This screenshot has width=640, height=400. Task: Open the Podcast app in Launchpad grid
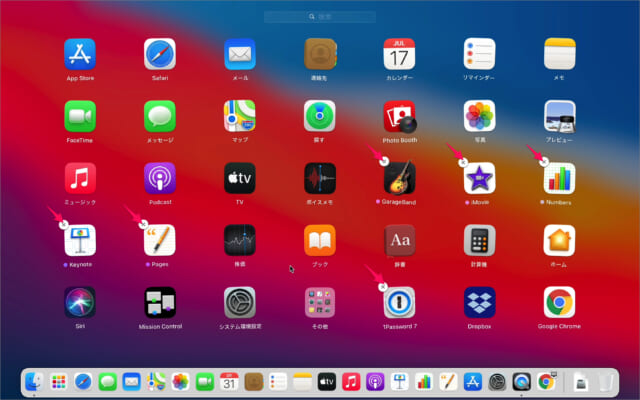tap(160, 178)
